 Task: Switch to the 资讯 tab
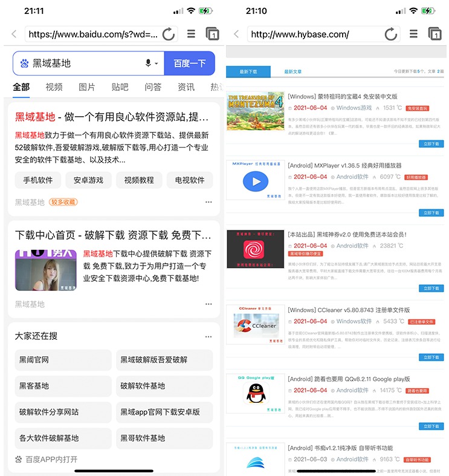click(x=186, y=87)
